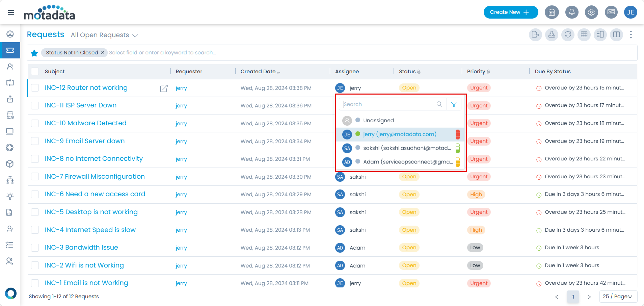Open sakshi assignee dropdown for INC-5
This screenshot has height=306, width=644.
pyautogui.click(x=350, y=212)
